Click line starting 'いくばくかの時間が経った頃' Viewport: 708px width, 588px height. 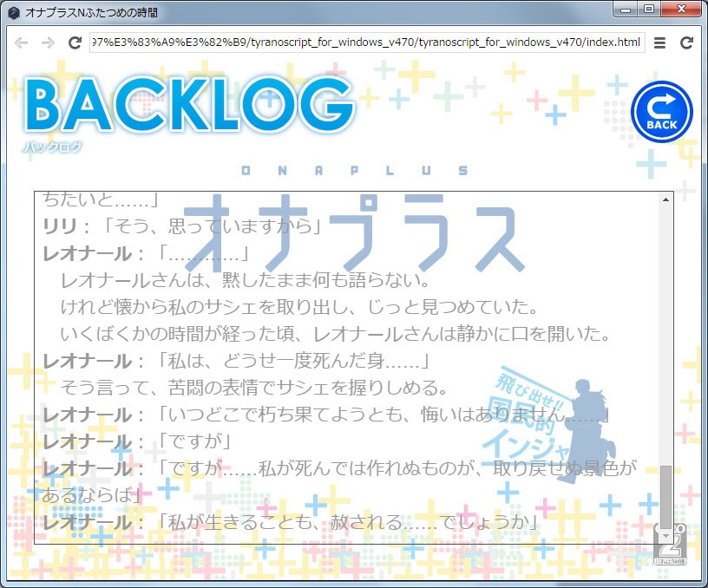click(x=336, y=334)
